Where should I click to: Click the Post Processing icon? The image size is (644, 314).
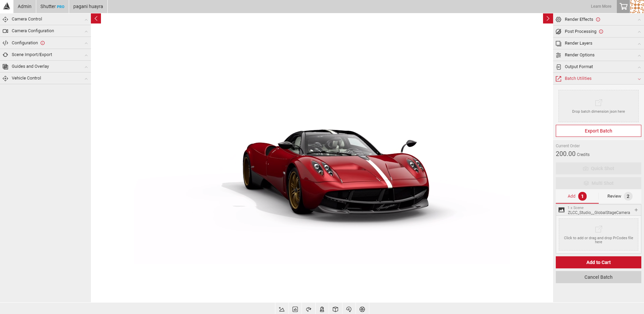click(558, 32)
